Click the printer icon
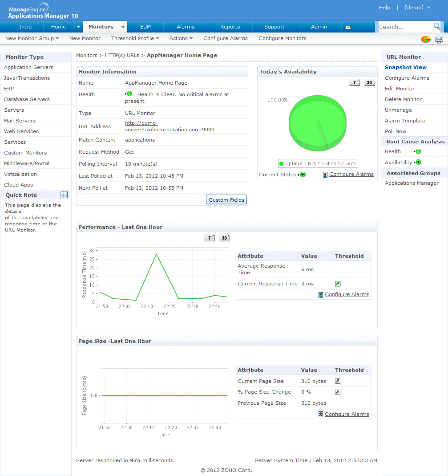The height and width of the screenshot is (476, 448). click(439, 39)
